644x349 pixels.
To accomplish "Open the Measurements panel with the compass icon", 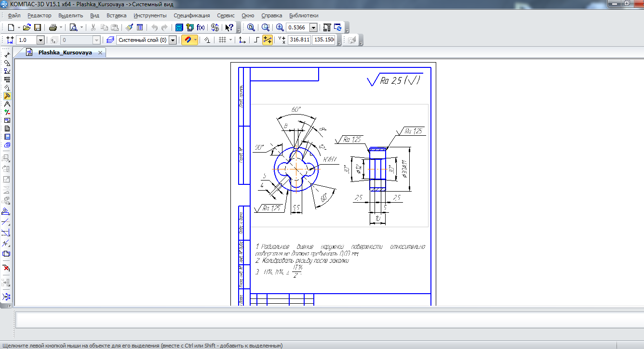I will (x=7, y=104).
